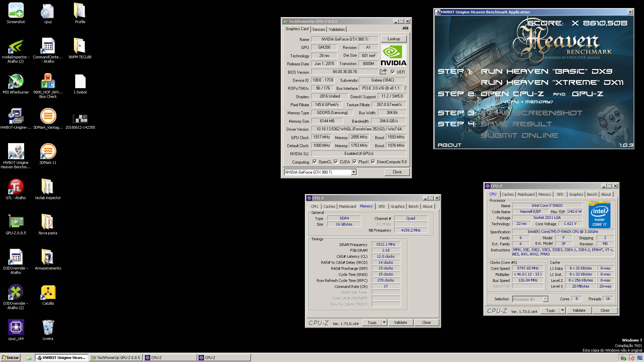This screenshot has height=362, width=644.
Task: Expand Tools dropdown arrow in memory CPU-Z
Action: (x=384, y=322)
